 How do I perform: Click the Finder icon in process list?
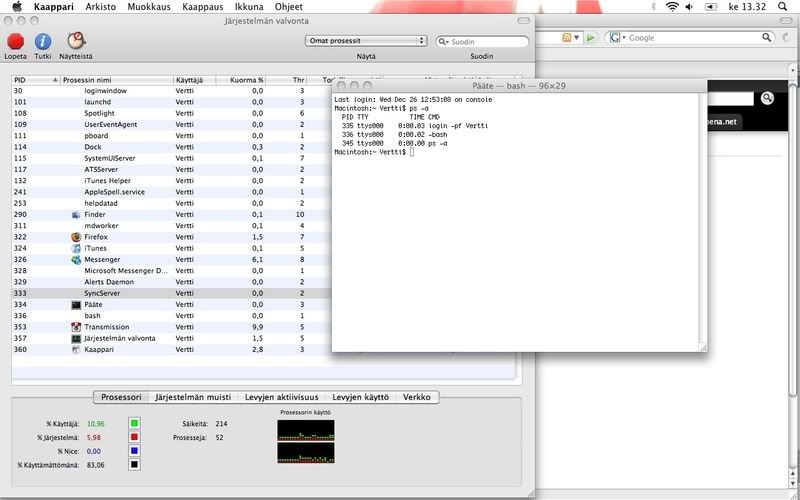(76, 215)
